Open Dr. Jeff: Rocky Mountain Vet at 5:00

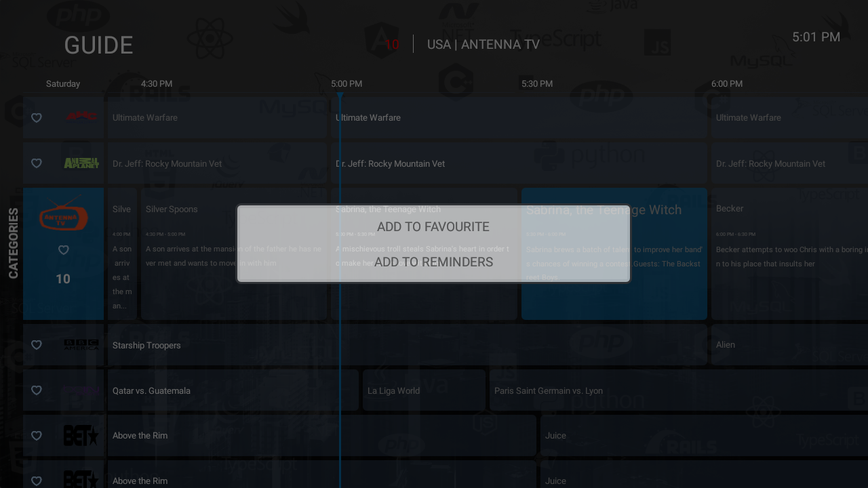click(x=519, y=163)
